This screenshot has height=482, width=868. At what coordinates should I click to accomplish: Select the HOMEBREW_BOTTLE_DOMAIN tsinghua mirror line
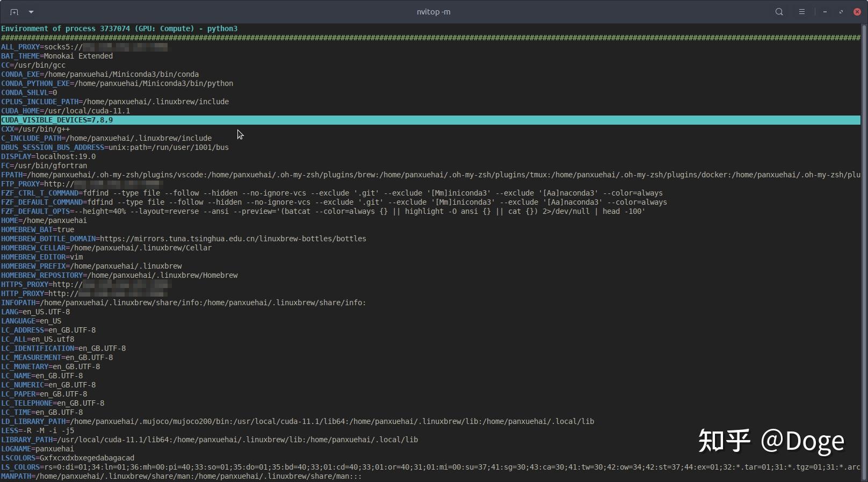(x=184, y=239)
